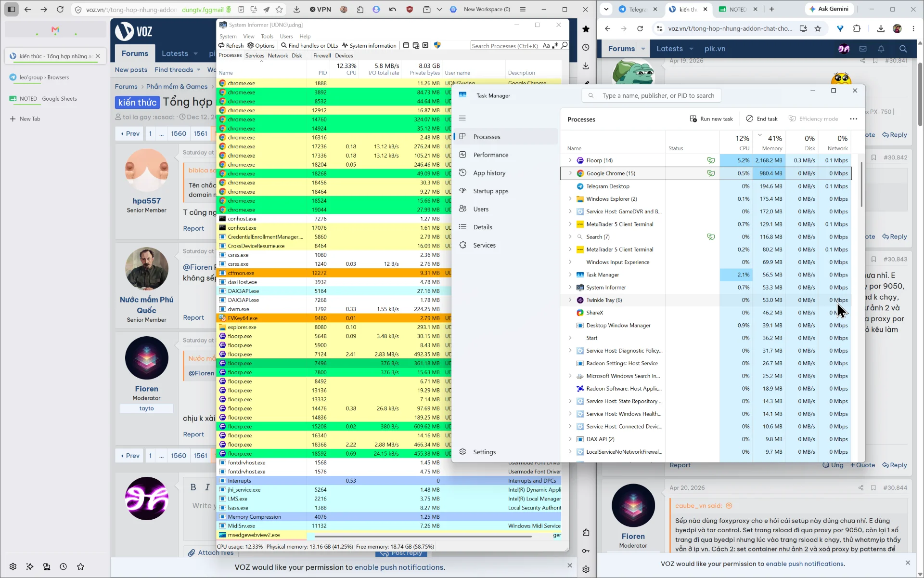Click the Task Manager process list scrollbar
This screenshot has width=924, height=578.
pyautogui.click(x=861, y=185)
